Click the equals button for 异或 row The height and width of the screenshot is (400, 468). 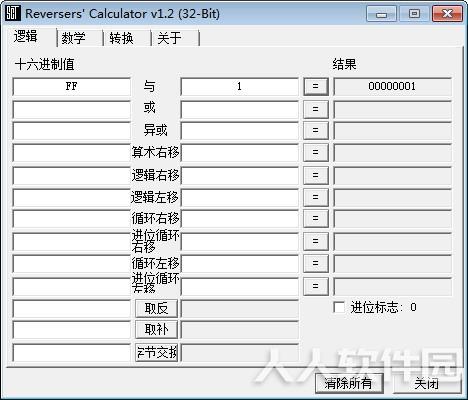tap(315, 130)
